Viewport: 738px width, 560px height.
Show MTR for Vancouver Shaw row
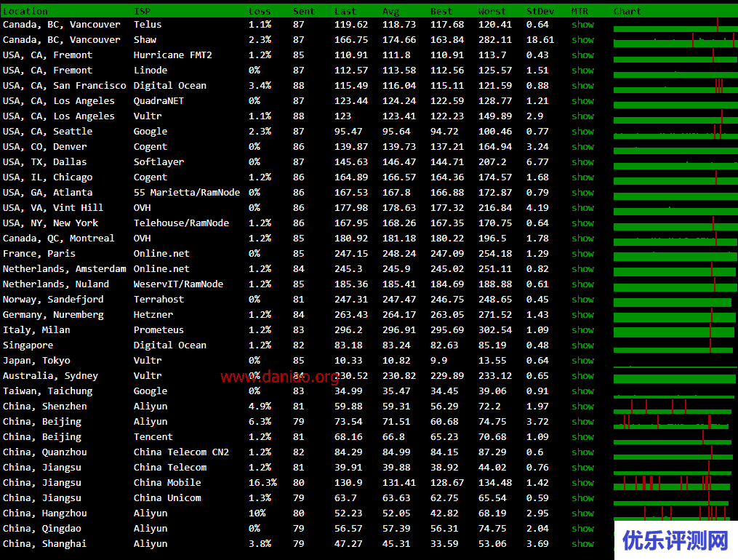point(582,40)
